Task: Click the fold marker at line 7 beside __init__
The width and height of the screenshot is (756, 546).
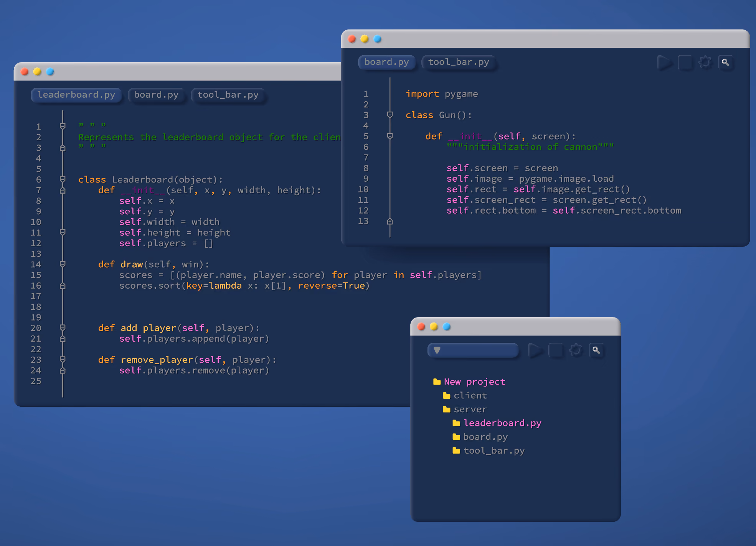Action: coord(63,190)
